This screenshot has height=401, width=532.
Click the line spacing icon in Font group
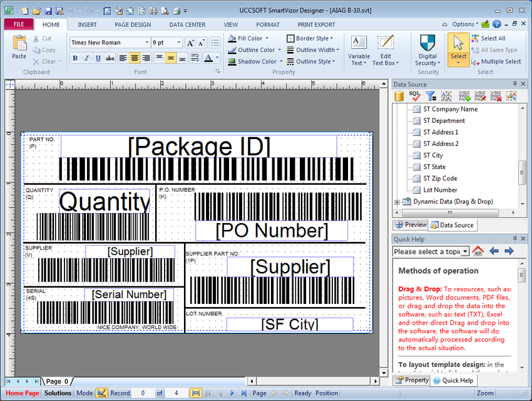point(195,58)
